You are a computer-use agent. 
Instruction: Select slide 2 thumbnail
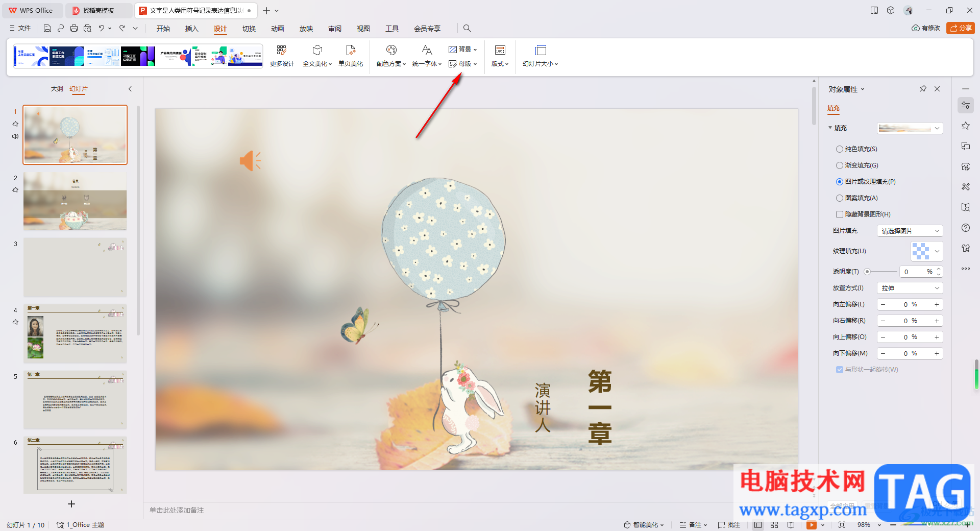click(x=75, y=201)
